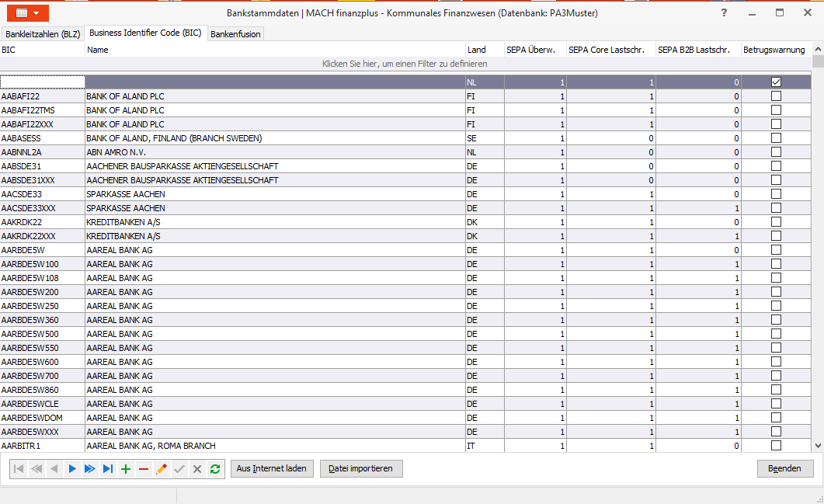Select the AARBDE5W600 row
824x504 pixels.
click(405, 362)
